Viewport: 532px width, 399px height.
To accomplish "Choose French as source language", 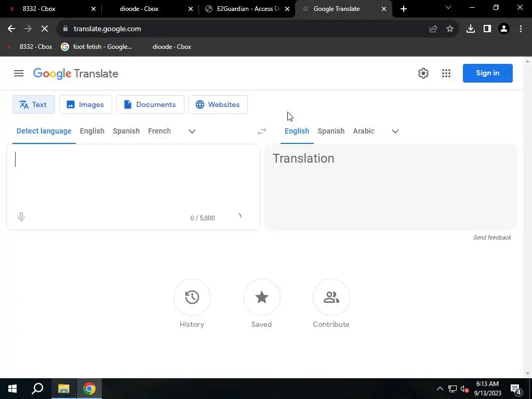I will [159, 131].
